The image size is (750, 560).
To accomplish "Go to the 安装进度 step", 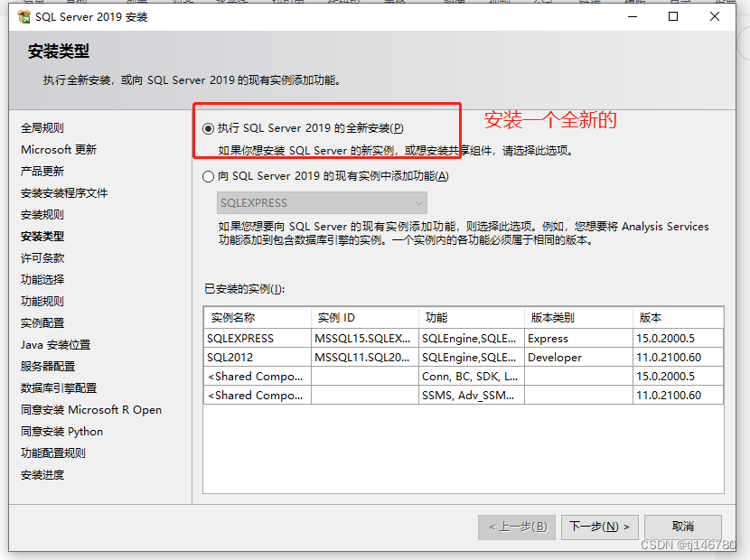I will (42, 475).
